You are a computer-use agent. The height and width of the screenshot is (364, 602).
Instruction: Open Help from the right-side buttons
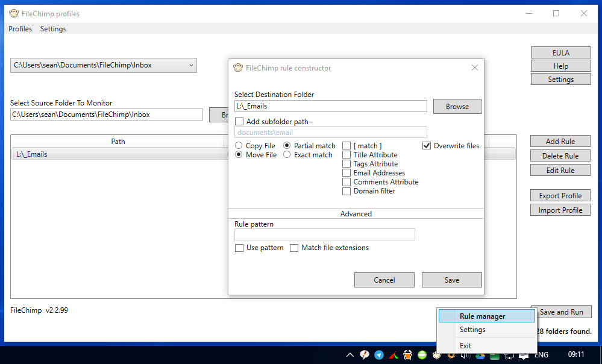tap(561, 66)
